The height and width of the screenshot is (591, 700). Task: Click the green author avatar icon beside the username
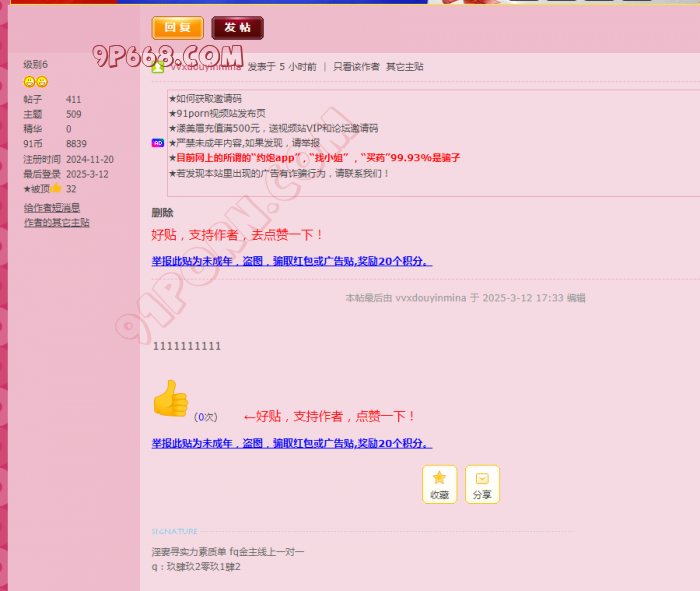click(x=158, y=67)
